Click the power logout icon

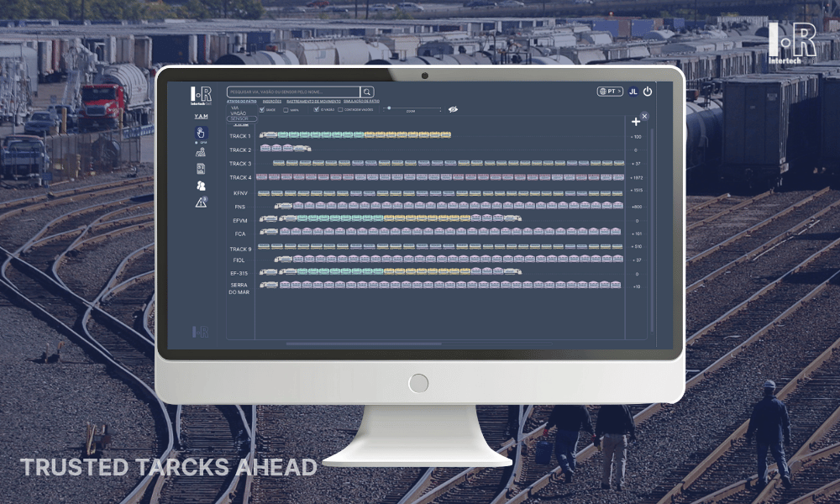(648, 92)
